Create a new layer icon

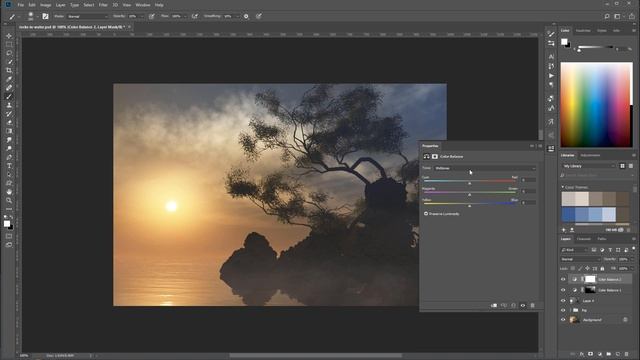(618, 354)
